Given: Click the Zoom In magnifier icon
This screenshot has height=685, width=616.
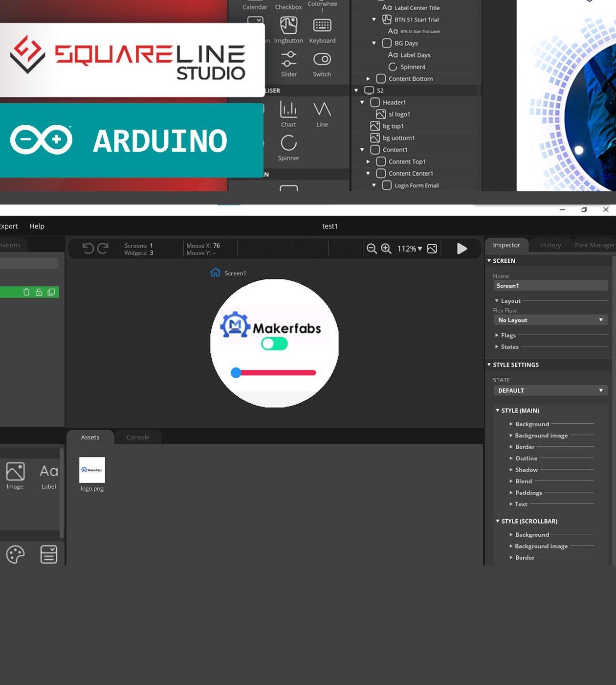Looking at the screenshot, I should click(386, 249).
